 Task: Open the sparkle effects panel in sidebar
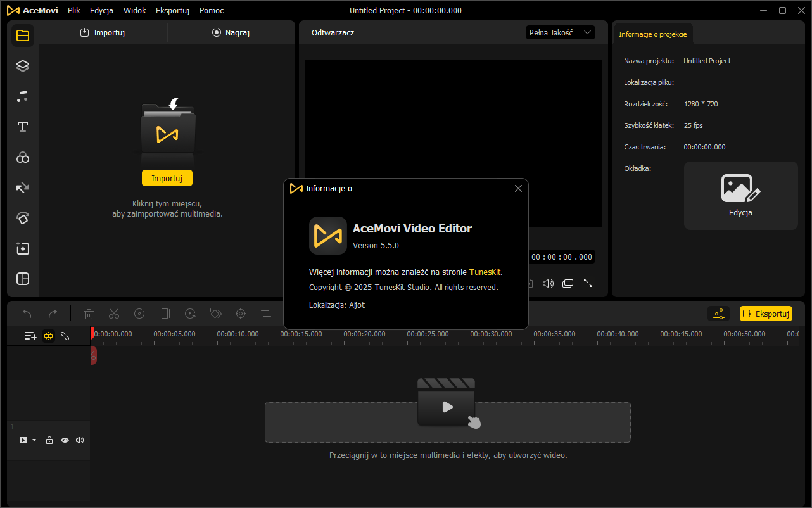click(x=23, y=248)
